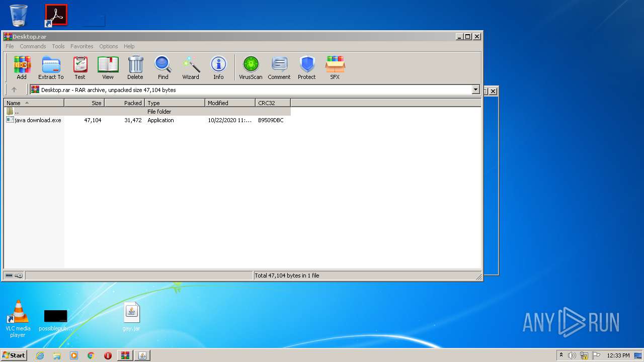Click the volume speaker tray icon
Screen dimensions: 644x362
pyautogui.click(x=572, y=355)
